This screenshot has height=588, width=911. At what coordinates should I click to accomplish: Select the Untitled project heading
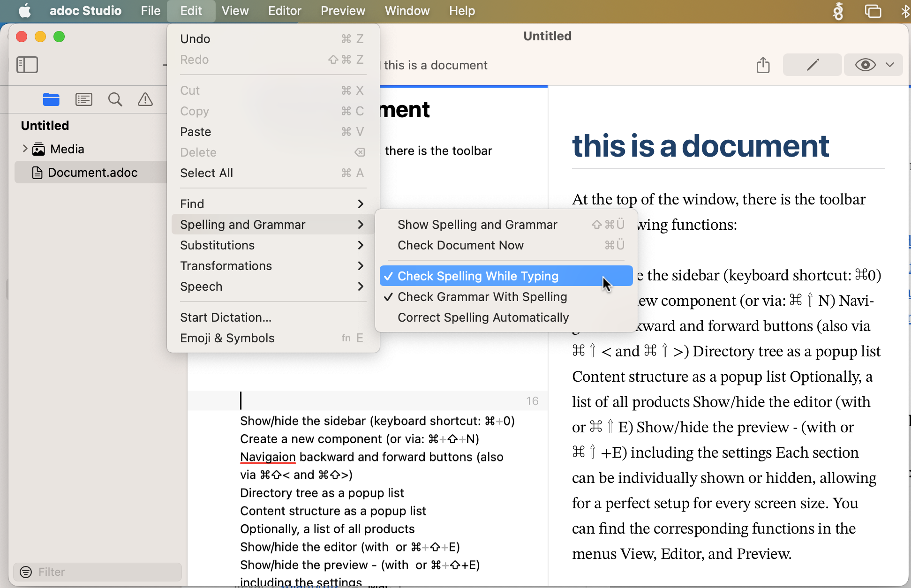click(45, 126)
